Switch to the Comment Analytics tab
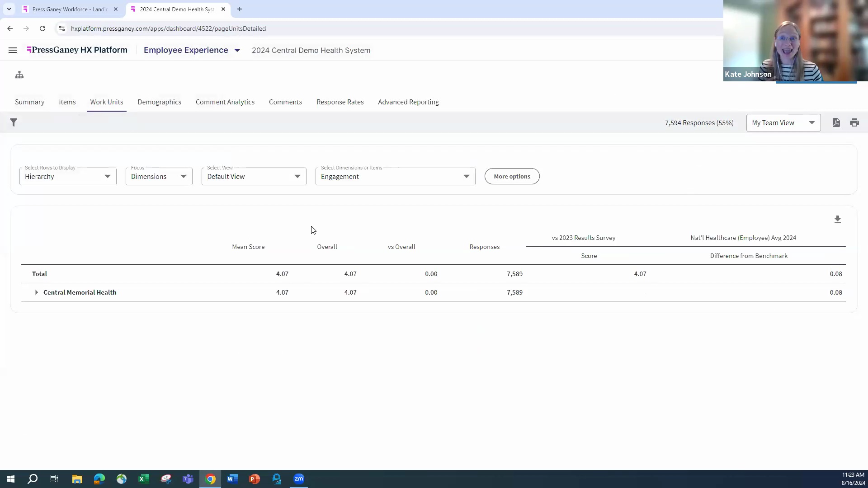The image size is (868, 488). (225, 102)
